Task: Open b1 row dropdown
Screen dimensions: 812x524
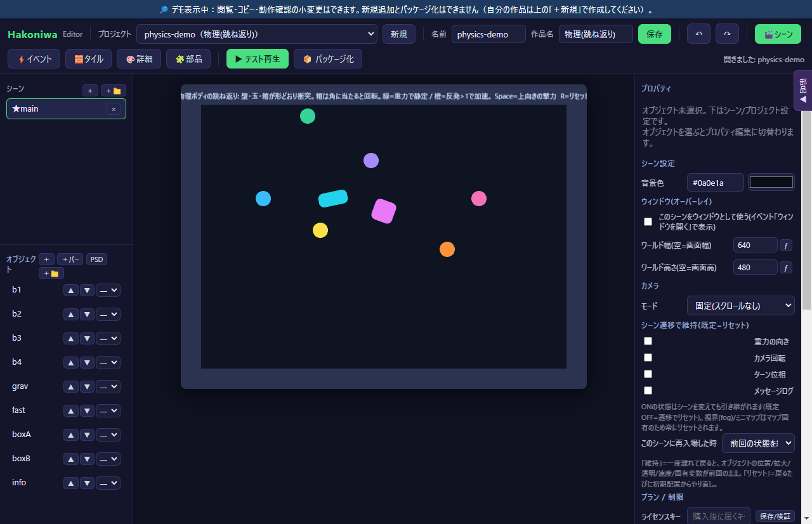Action: pos(108,291)
